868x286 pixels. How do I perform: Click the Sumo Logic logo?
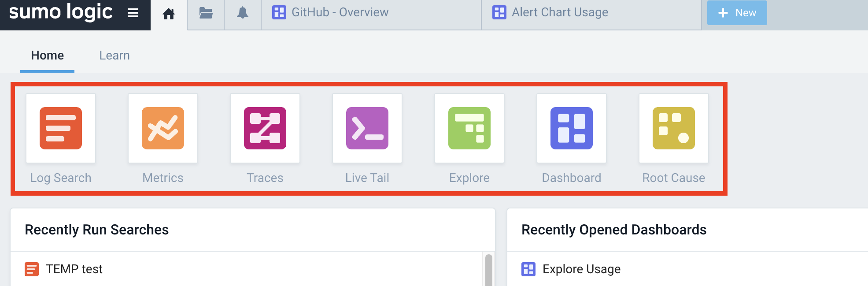(x=61, y=12)
